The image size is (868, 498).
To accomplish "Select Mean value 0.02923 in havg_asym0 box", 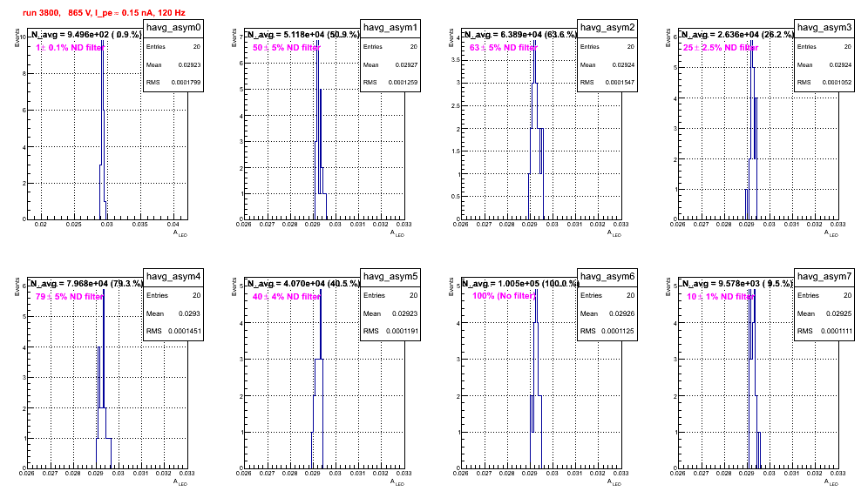I will (189, 64).
